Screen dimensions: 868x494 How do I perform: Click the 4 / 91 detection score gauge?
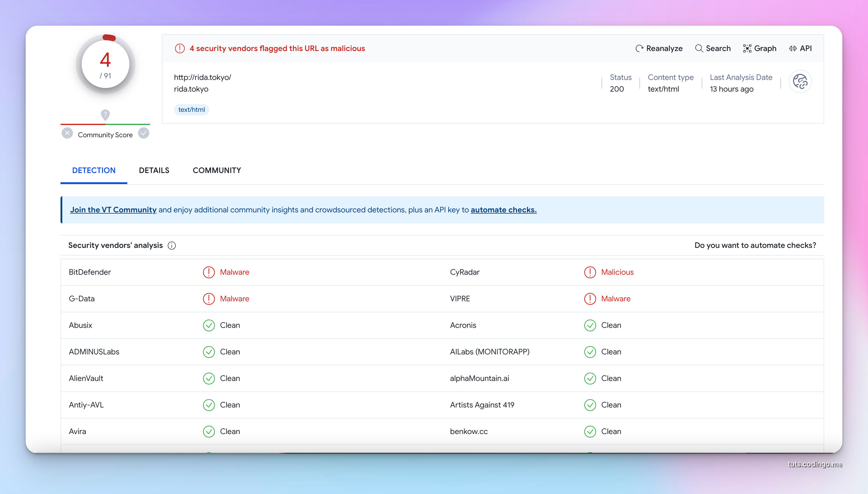106,64
